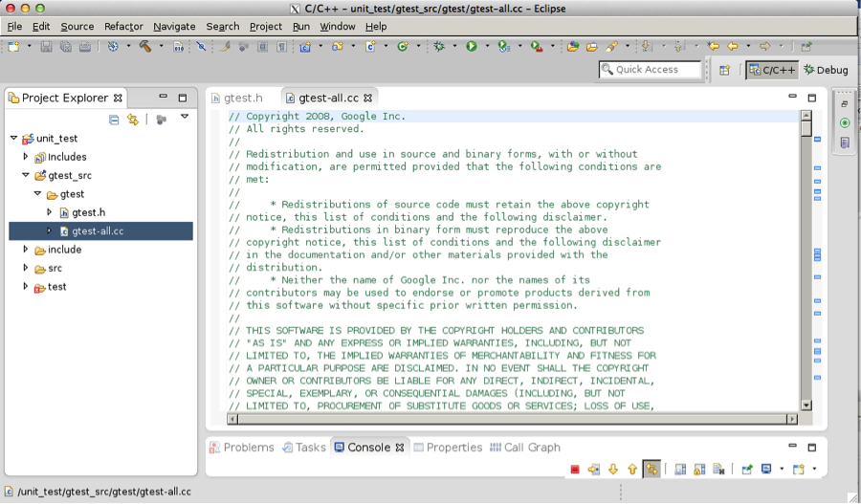This screenshot has height=504, width=861.
Task: Open the Refactor menu
Action: tap(123, 27)
